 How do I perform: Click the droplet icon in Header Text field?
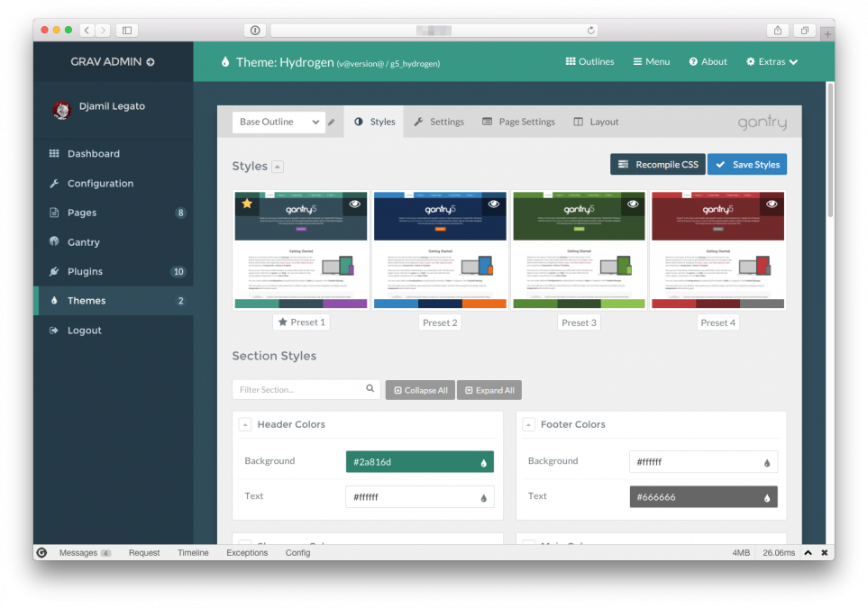483,498
